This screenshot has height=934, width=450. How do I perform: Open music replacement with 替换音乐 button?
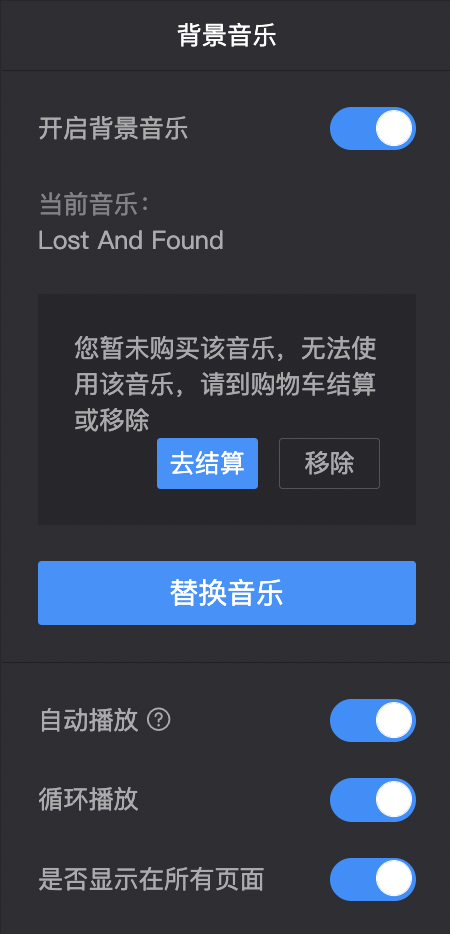(226, 593)
